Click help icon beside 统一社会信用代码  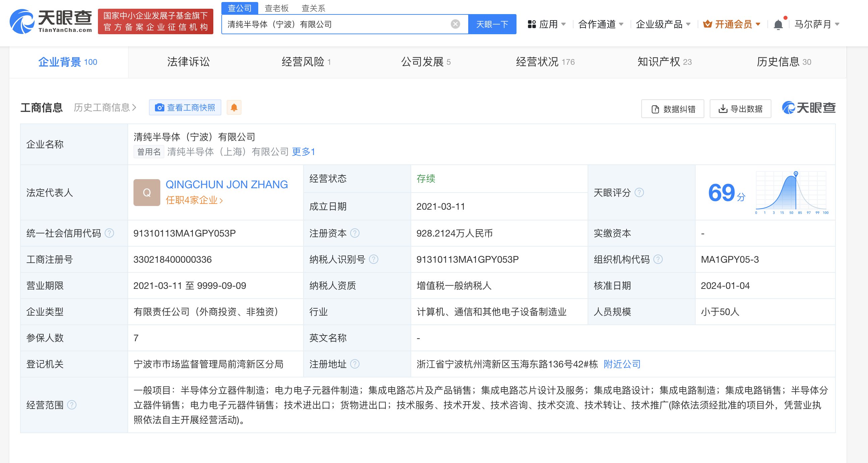click(x=109, y=233)
